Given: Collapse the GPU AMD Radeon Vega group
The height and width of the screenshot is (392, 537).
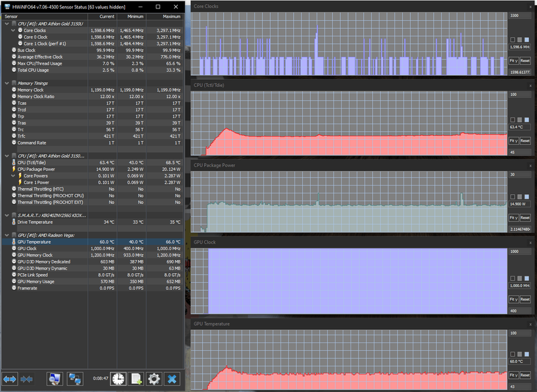Looking at the screenshot, I should (7, 235).
